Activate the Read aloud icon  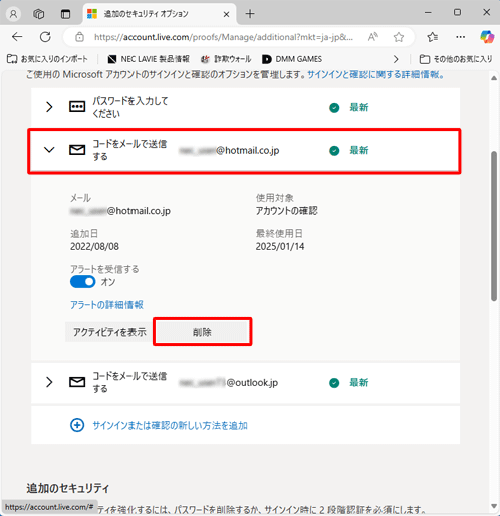point(373,37)
